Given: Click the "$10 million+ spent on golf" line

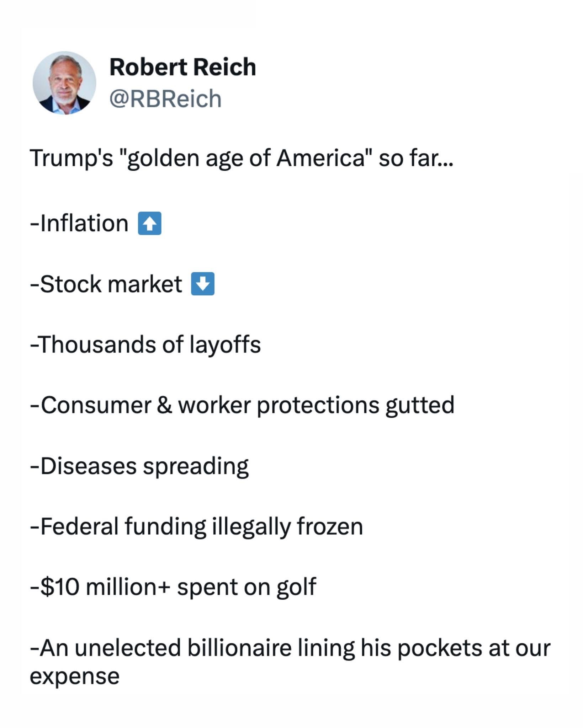Looking at the screenshot, I should point(173,587).
